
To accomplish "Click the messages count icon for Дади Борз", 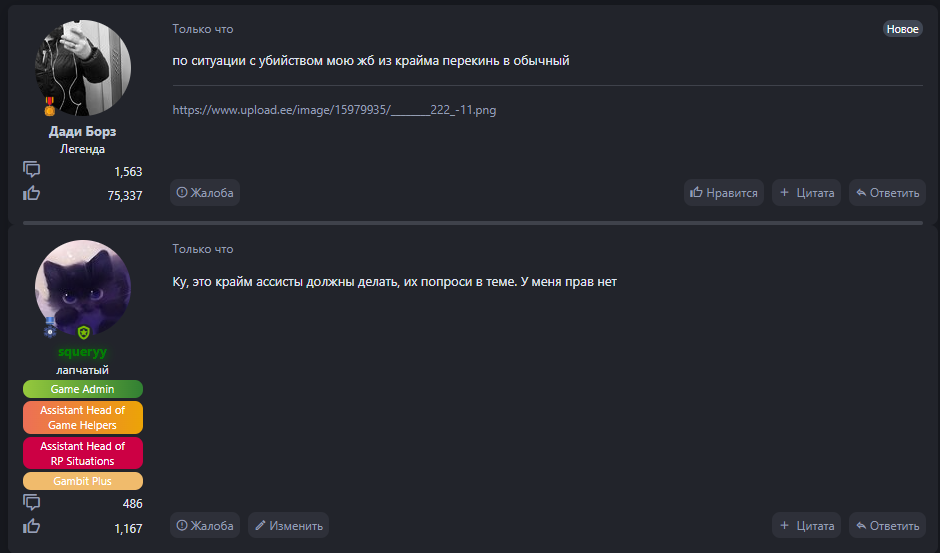I will (x=32, y=170).
